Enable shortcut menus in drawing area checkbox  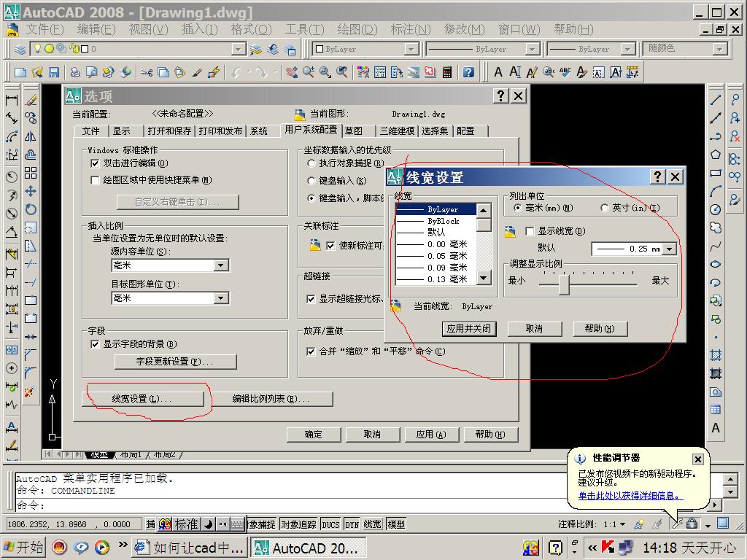pos(95,180)
